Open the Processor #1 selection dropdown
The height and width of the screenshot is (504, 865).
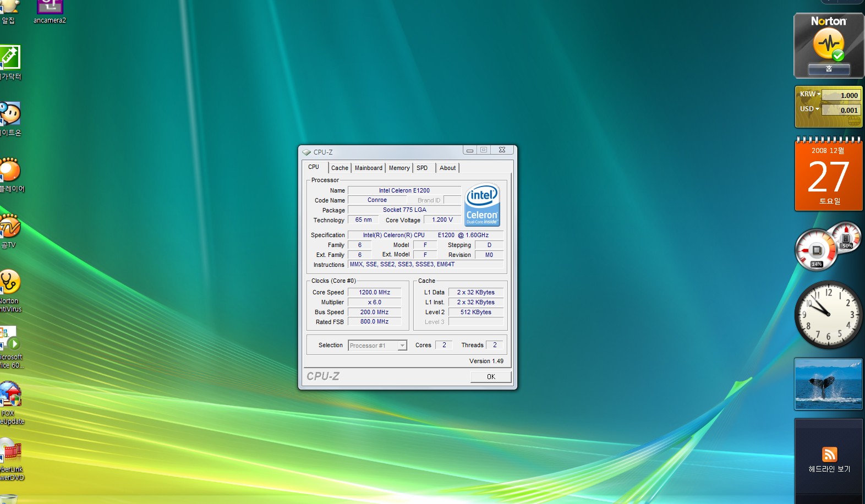click(x=377, y=346)
